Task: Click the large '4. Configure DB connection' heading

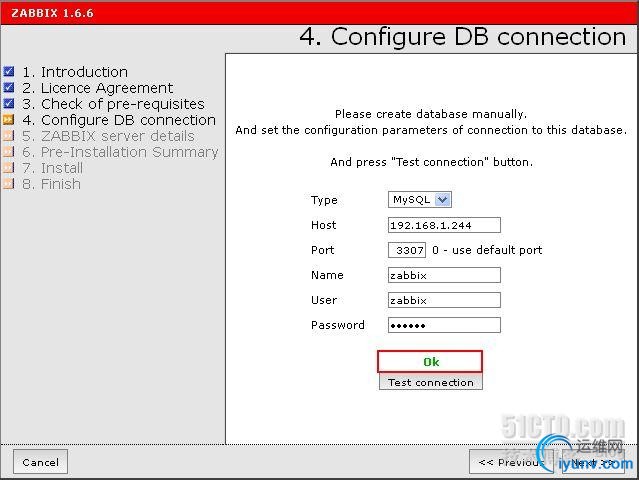Action: (463, 37)
